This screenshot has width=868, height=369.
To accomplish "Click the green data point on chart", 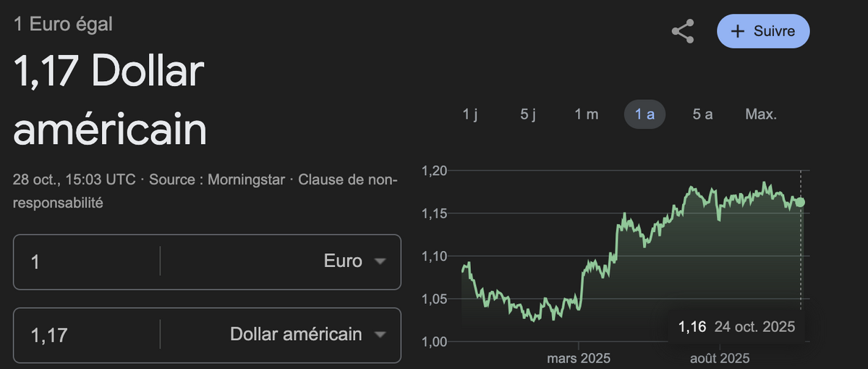I will [800, 203].
